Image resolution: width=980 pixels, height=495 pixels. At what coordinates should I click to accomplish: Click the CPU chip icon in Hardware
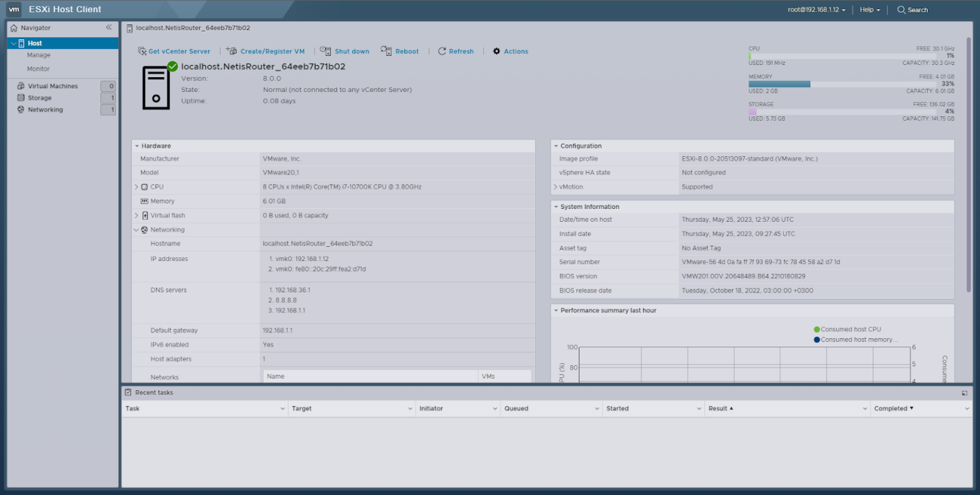point(145,187)
